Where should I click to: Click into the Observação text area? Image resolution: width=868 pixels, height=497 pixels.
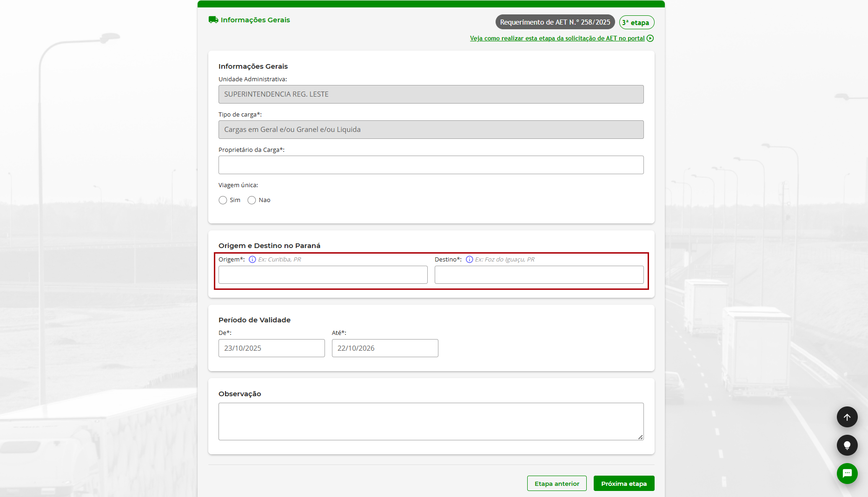(x=431, y=422)
